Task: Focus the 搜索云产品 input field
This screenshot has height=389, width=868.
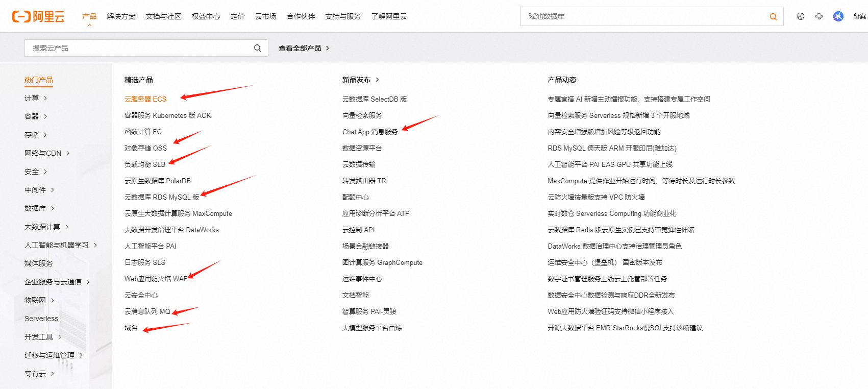Action: [146, 48]
